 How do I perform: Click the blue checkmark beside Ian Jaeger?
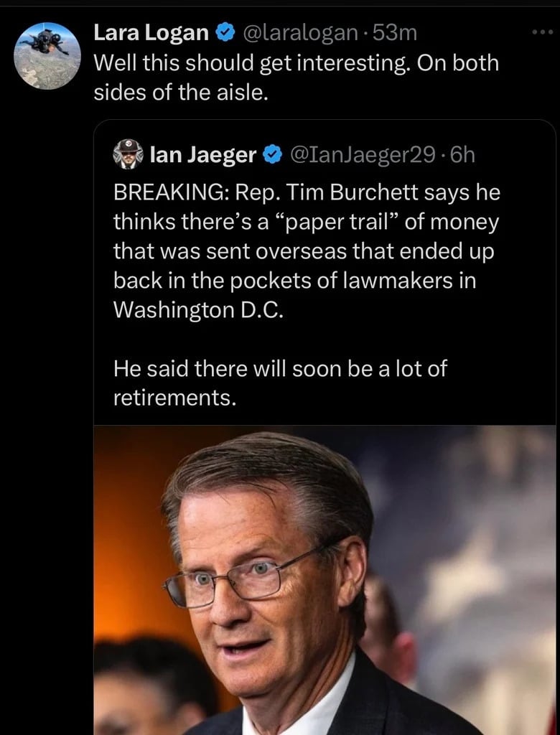[273, 154]
